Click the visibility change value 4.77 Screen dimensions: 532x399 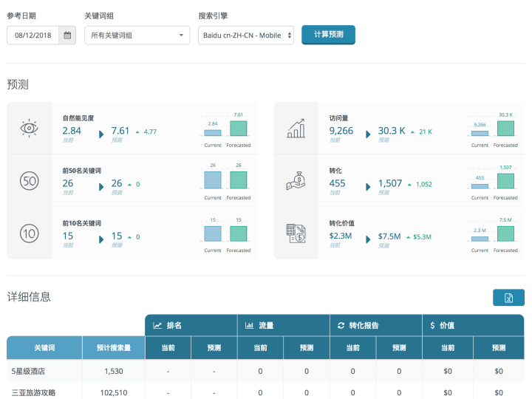150,132
